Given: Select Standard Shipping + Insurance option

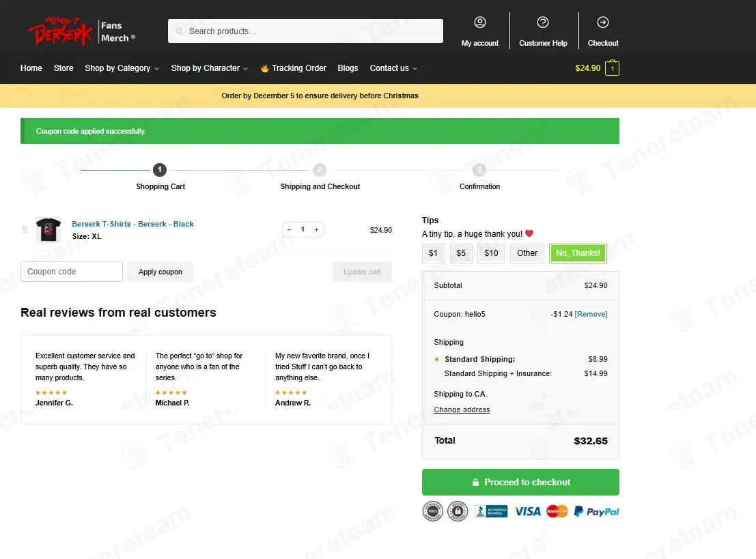Looking at the screenshot, I should (x=437, y=373).
